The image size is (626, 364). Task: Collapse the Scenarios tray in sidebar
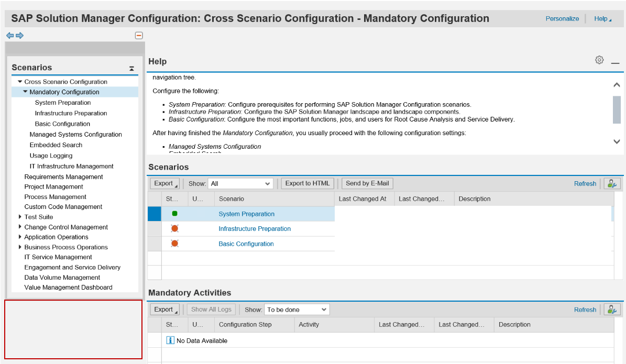point(131,69)
